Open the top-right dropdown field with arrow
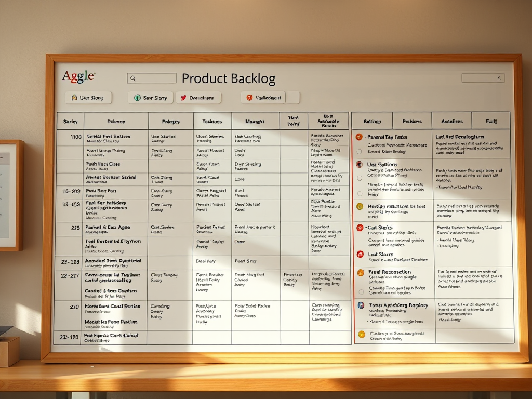The height and width of the screenshot is (399, 532). [x=483, y=78]
